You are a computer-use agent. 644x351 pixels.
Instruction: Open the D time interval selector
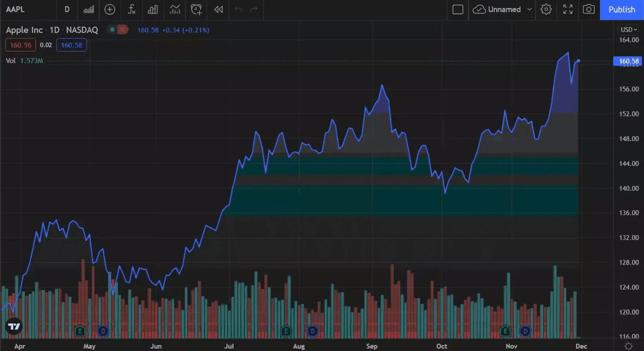(x=67, y=9)
